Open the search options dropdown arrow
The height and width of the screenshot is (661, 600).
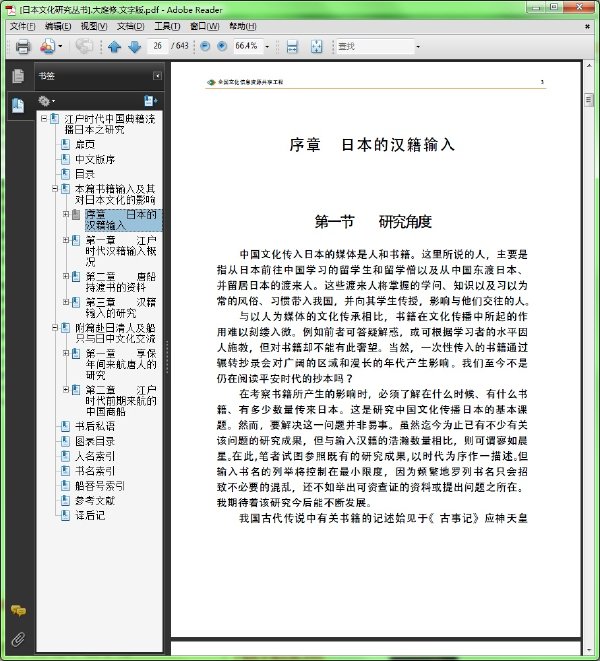pos(418,46)
